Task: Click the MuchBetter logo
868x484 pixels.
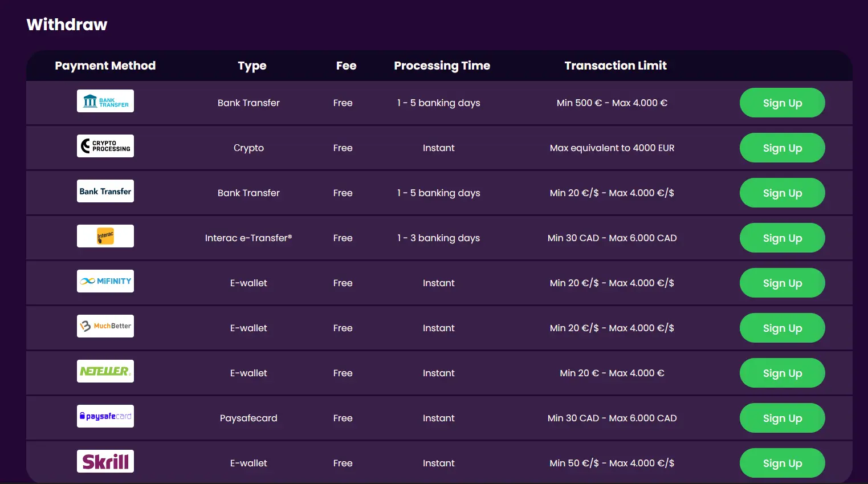Action: click(x=105, y=326)
